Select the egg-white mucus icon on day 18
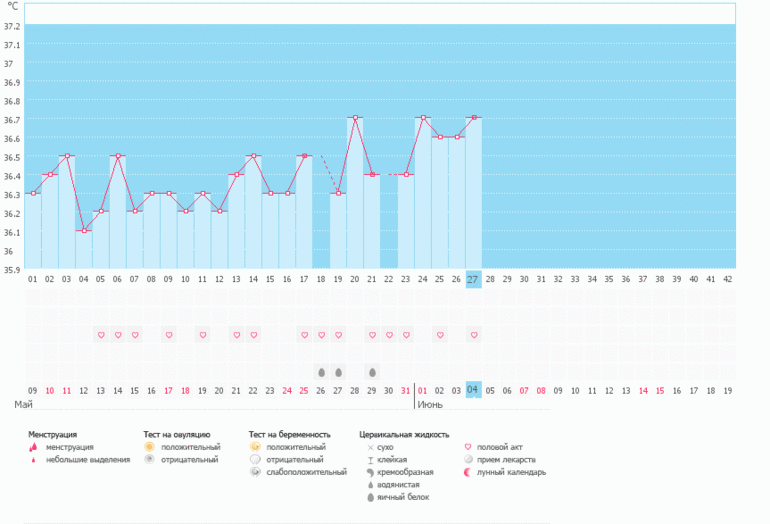770x524 pixels. (321, 372)
